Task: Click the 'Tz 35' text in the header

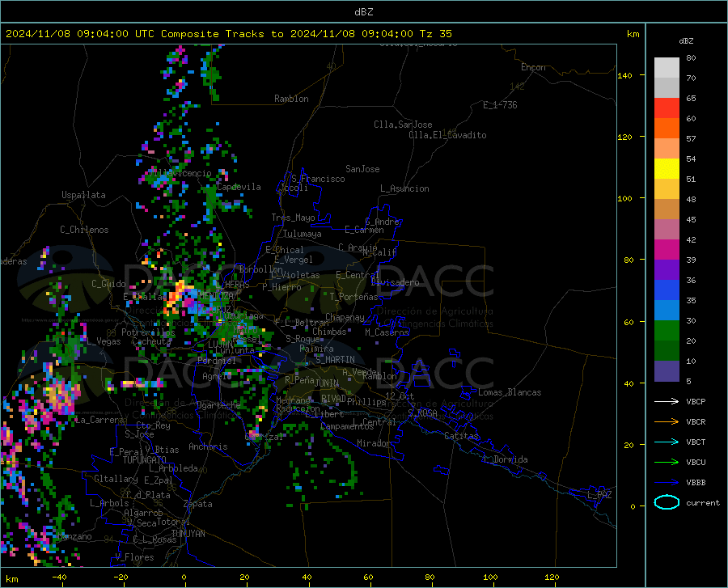Action: tap(435, 34)
